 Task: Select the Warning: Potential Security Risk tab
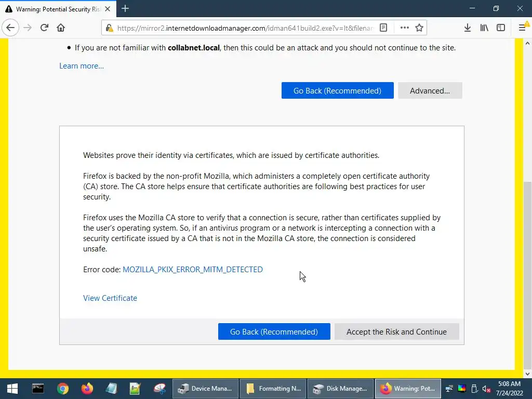point(58,9)
